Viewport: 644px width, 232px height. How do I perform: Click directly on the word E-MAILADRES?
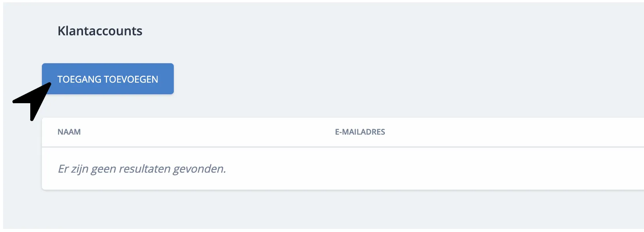[360, 132]
